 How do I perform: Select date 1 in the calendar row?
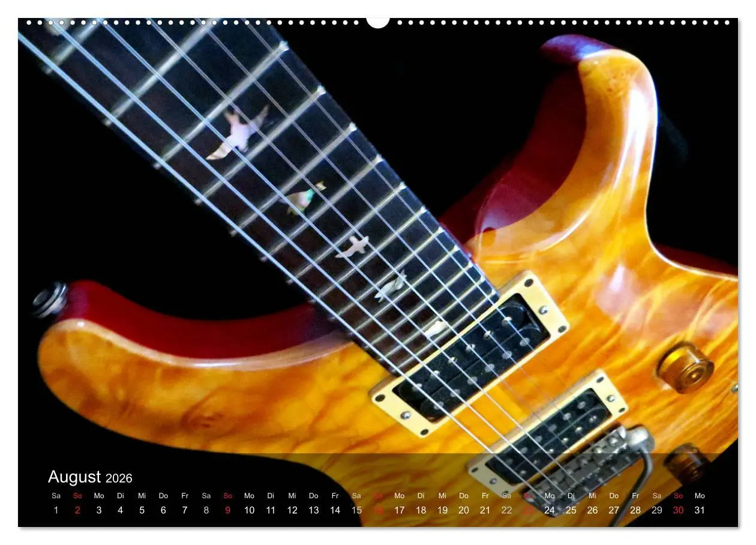56,510
